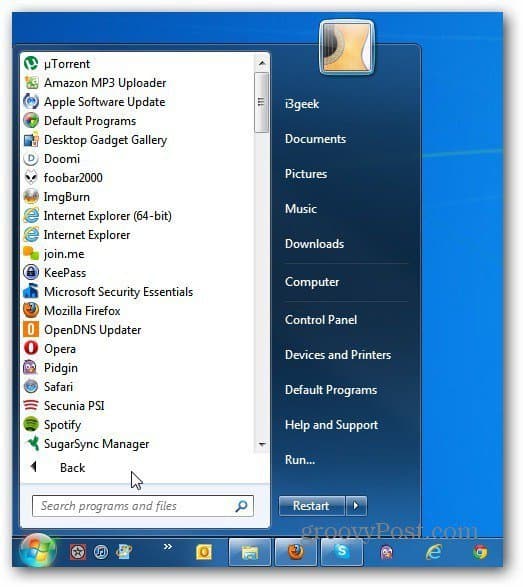This screenshot has width=523, height=587.
Task: Click the programs list scroll down arrow
Action: pyautogui.click(x=262, y=444)
